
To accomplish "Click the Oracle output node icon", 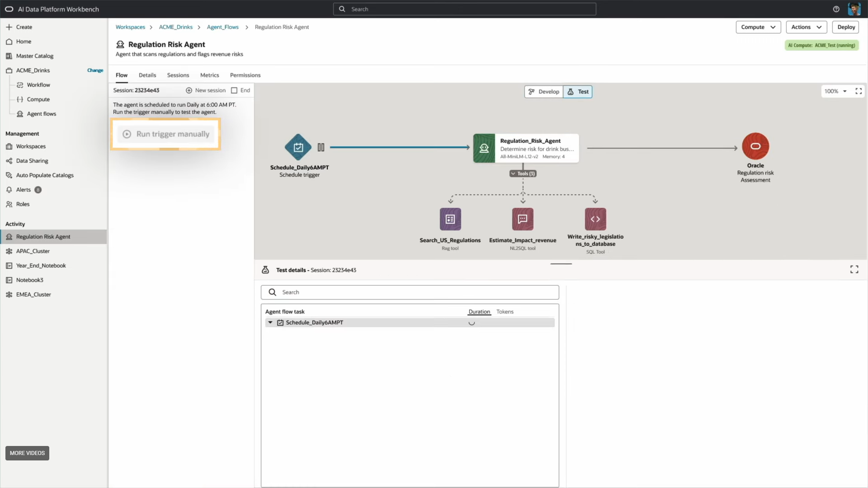I will click(755, 146).
